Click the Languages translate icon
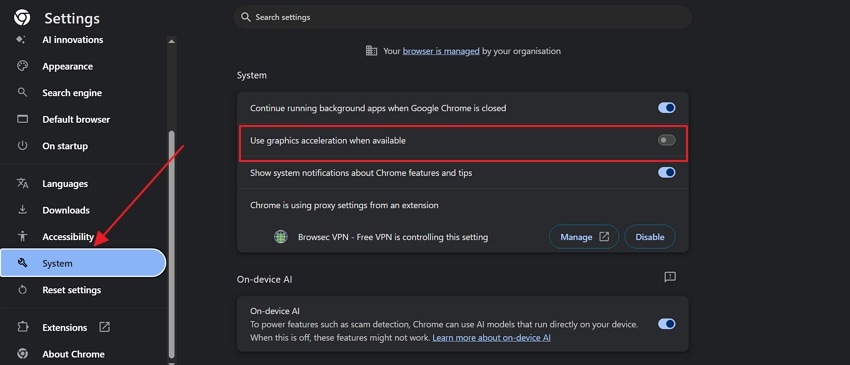This screenshot has height=365, width=850. 22,183
